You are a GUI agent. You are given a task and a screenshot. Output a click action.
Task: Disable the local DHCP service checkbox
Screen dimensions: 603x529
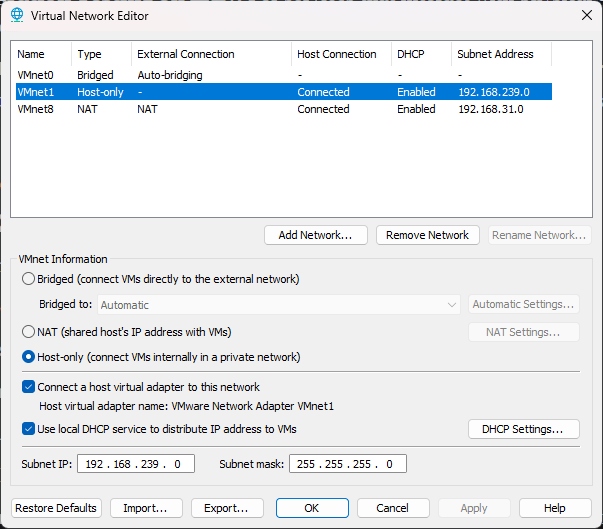[x=29, y=429]
